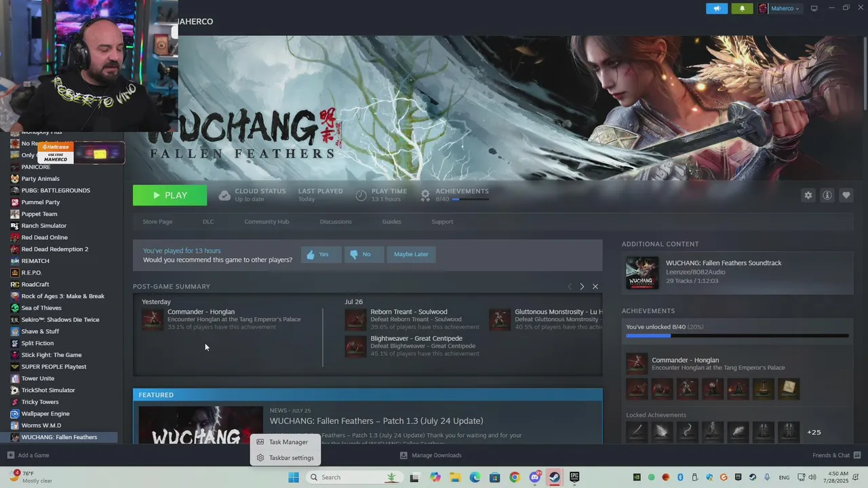
Task: Click the green PLAY button
Action: (x=170, y=195)
